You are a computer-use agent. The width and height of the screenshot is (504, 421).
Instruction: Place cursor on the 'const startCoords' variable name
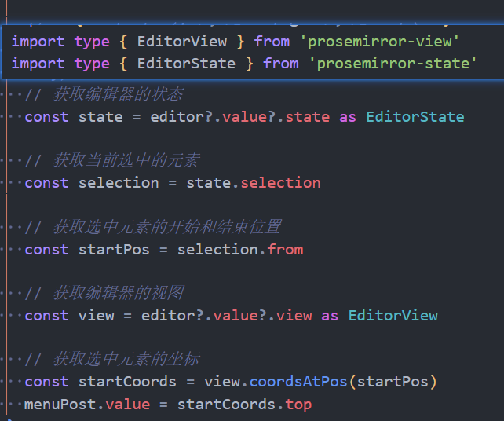(127, 382)
